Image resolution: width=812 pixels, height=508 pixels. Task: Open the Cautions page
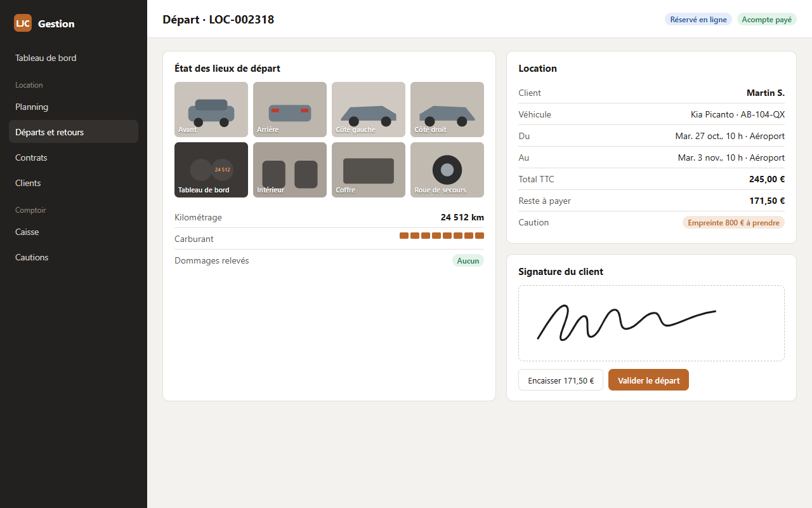click(74, 257)
